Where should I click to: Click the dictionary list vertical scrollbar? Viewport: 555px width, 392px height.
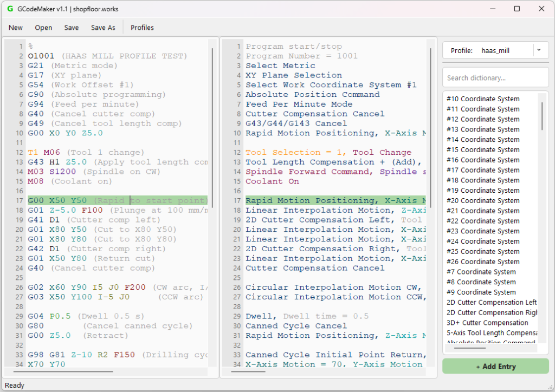pyautogui.click(x=542, y=116)
